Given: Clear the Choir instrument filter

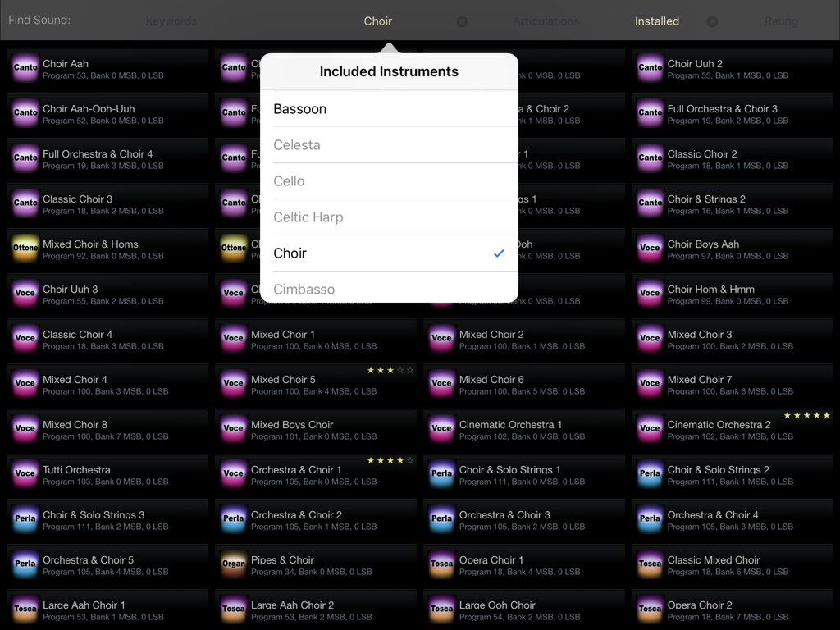Looking at the screenshot, I should point(462,22).
